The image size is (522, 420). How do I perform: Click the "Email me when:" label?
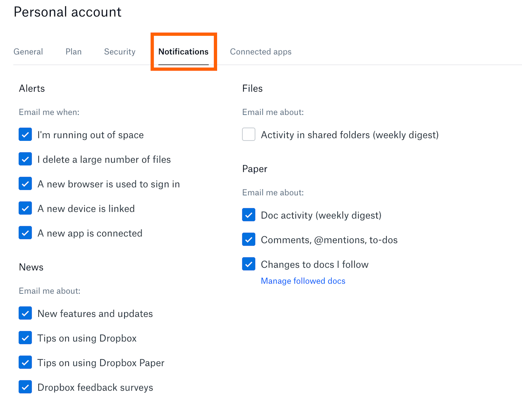49,112
